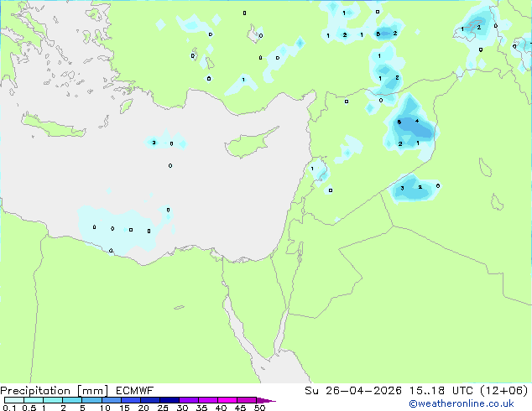This screenshot has height=411, width=532.
Task: Click the 'ECMWF' model label
Action: (x=135, y=391)
